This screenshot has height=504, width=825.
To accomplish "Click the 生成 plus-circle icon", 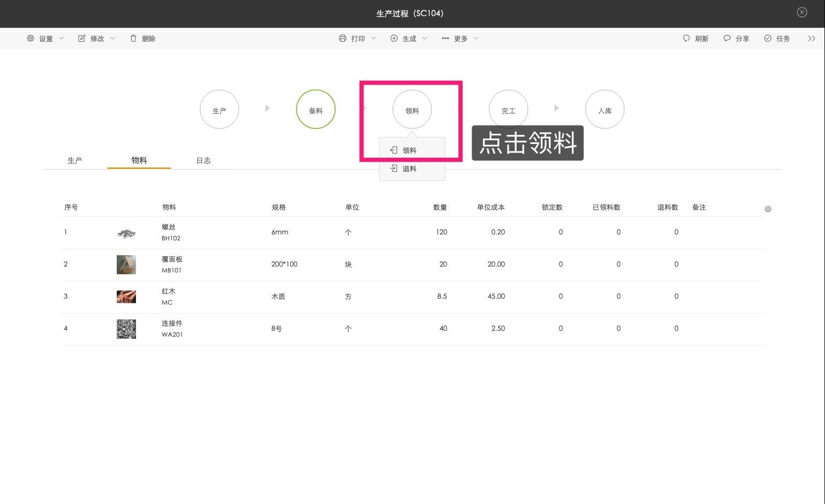I will (394, 39).
